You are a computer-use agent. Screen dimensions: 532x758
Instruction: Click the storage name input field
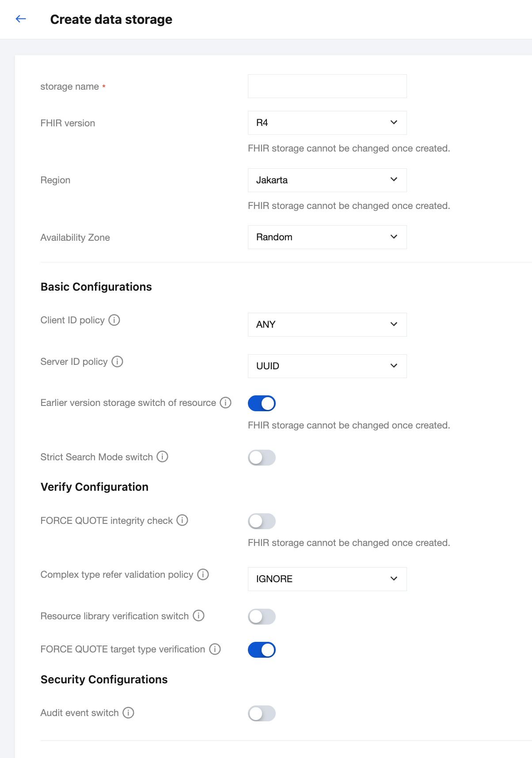[x=327, y=86]
